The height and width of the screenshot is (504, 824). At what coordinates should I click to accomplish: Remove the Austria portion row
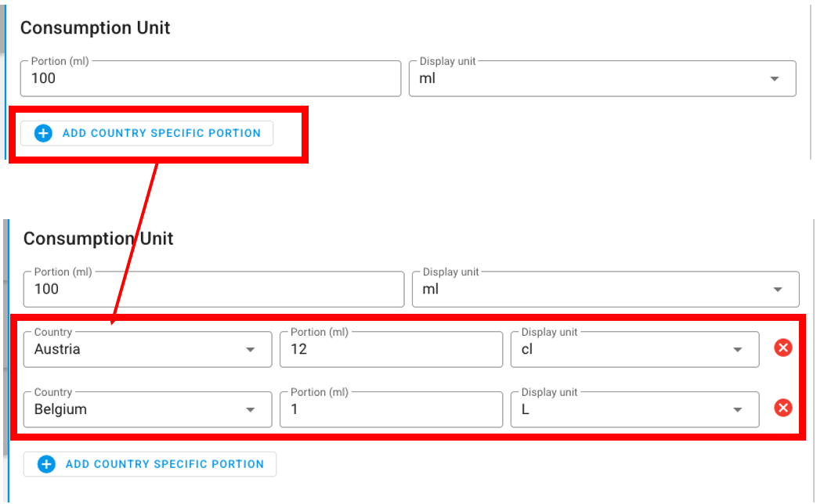tap(783, 347)
